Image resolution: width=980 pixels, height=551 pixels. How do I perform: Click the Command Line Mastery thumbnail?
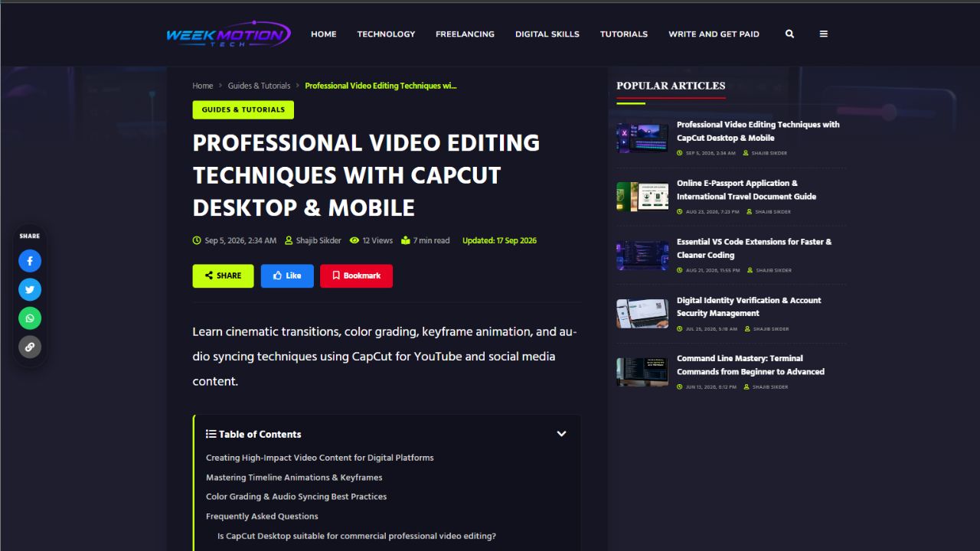pyautogui.click(x=642, y=372)
